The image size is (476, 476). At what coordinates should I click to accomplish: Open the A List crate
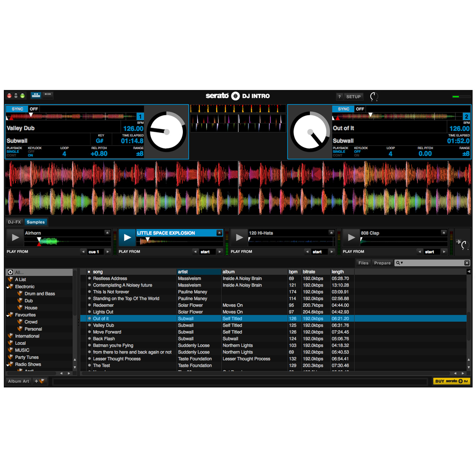[20, 279]
